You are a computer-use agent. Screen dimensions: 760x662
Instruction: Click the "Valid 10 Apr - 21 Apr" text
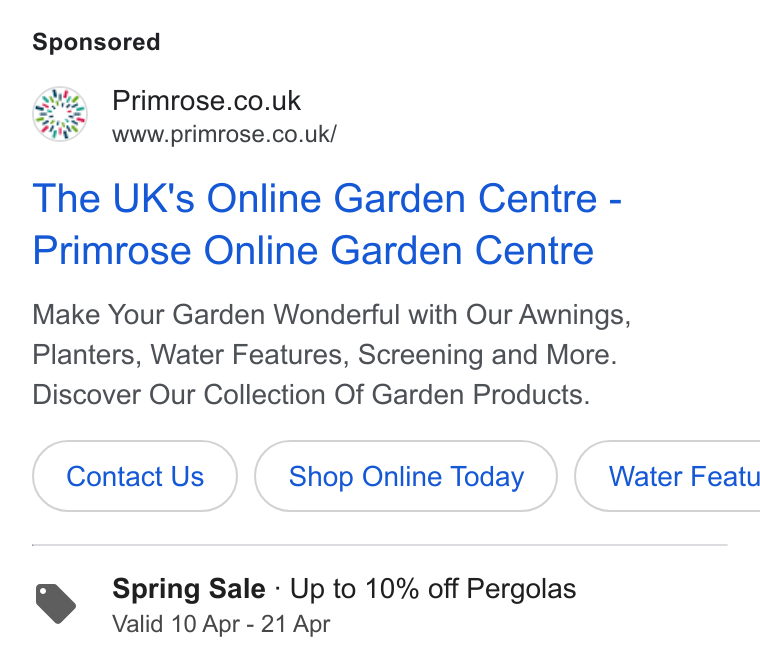pyautogui.click(x=221, y=624)
